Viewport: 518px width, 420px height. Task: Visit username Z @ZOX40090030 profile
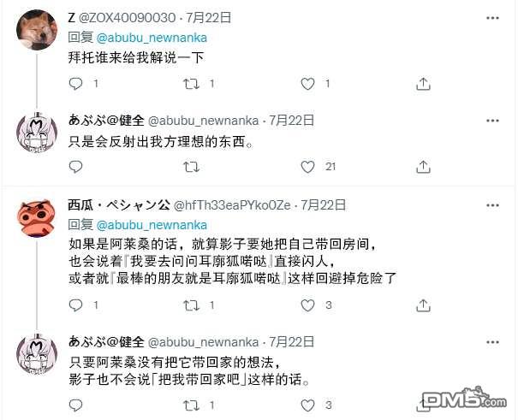click(x=122, y=17)
